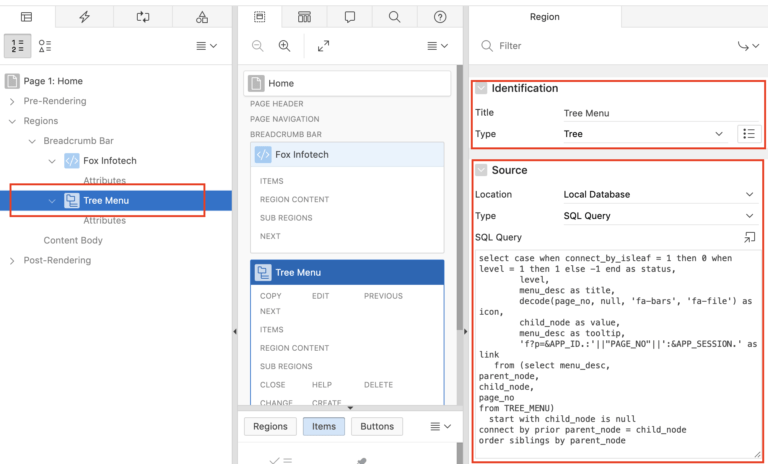Edit the Title field Tree Menu

coord(661,113)
